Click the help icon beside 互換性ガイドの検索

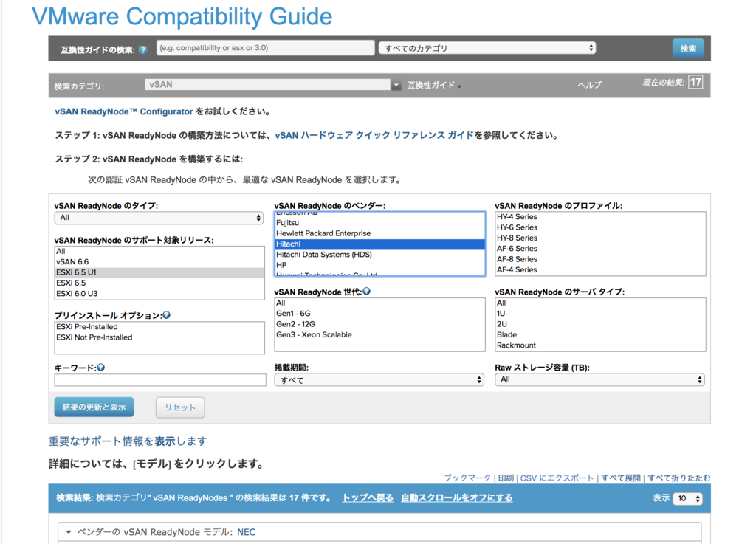(142, 49)
